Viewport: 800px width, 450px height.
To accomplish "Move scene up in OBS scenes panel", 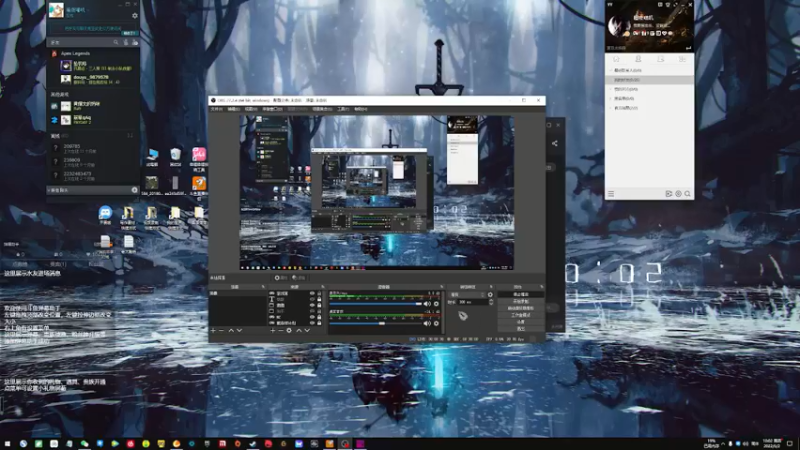I will click(x=231, y=331).
